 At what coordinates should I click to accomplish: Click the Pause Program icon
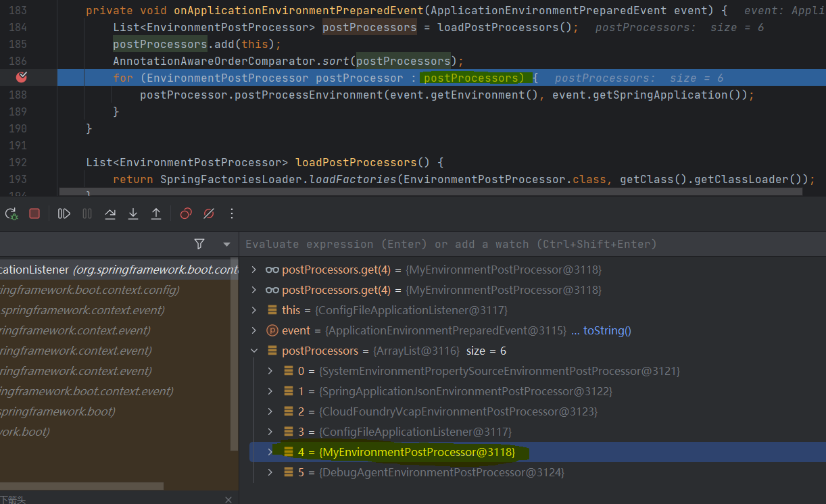tap(87, 213)
